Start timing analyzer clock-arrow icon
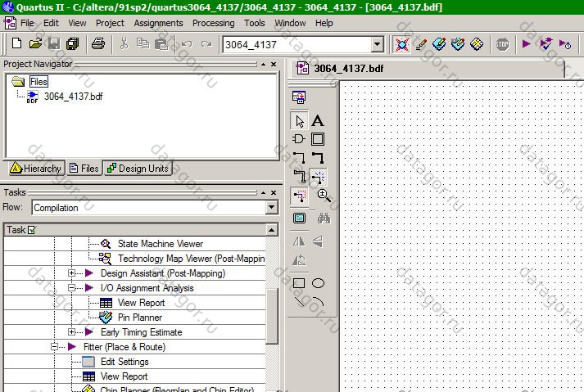 coord(565,45)
